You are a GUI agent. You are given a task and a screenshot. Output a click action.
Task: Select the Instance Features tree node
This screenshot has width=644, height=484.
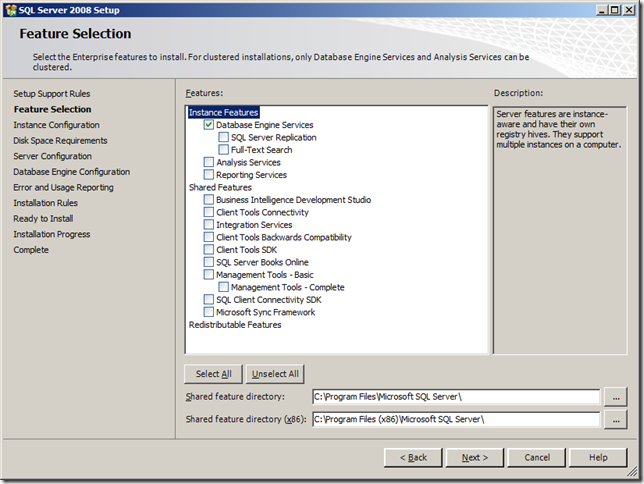tap(223, 112)
